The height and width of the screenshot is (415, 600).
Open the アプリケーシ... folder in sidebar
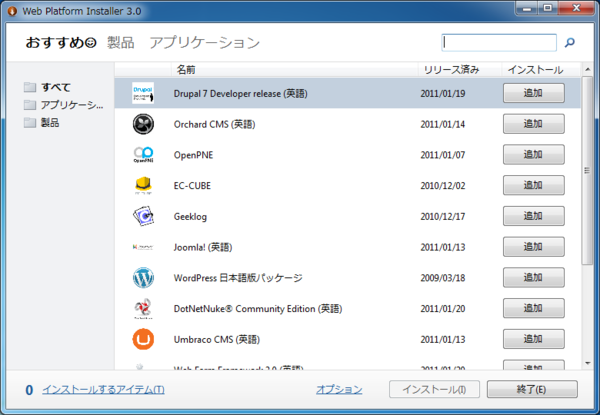click(x=63, y=105)
